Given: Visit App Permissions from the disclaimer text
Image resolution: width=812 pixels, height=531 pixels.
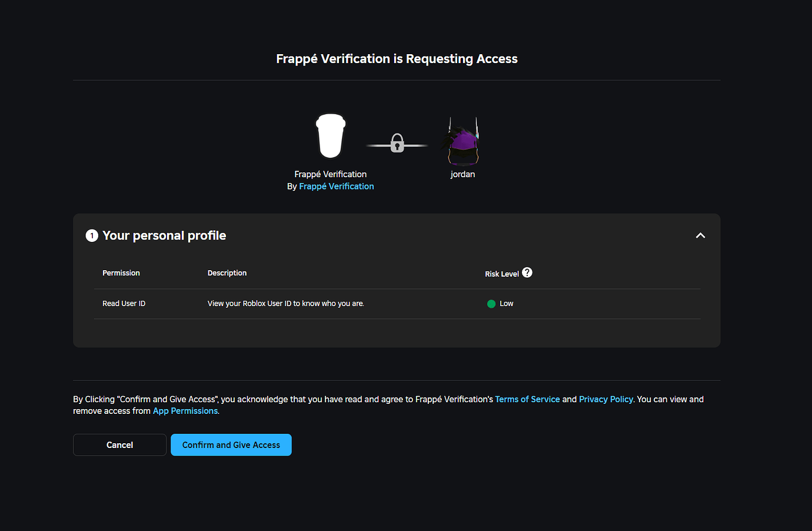Looking at the screenshot, I should tap(185, 410).
